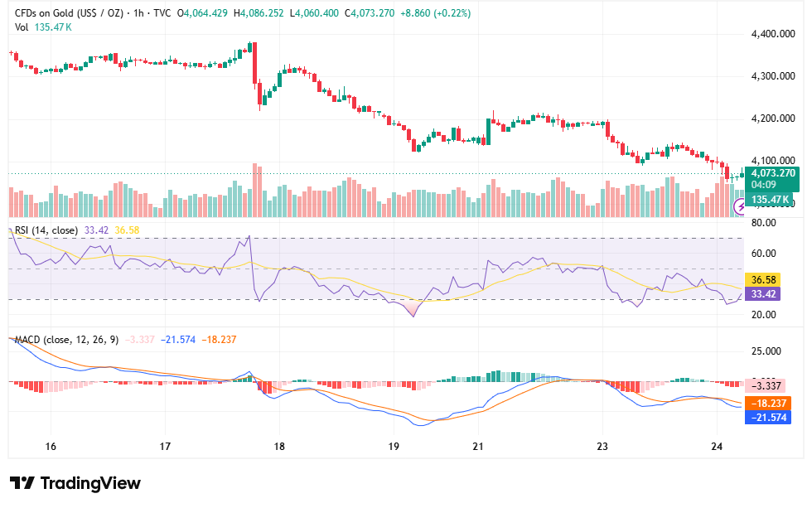Click the yellow 36.58 RSI legend value
This screenshot has height=508, width=812.
[127, 230]
